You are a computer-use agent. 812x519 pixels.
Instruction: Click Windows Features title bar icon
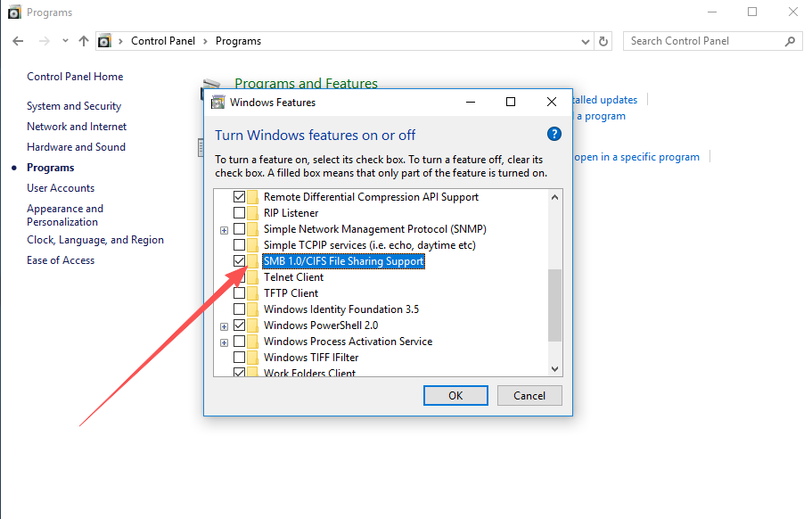click(218, 102)
